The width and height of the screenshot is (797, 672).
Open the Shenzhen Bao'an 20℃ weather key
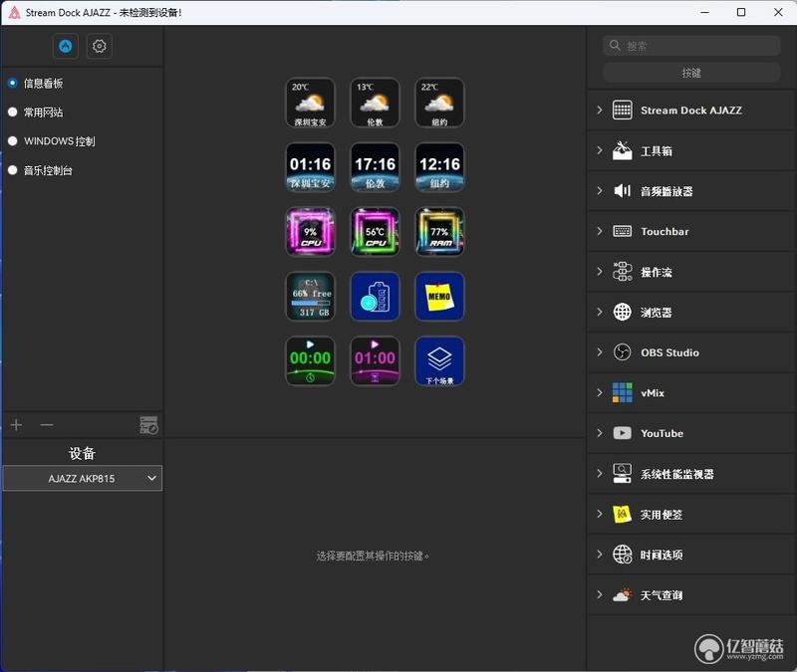310,103
